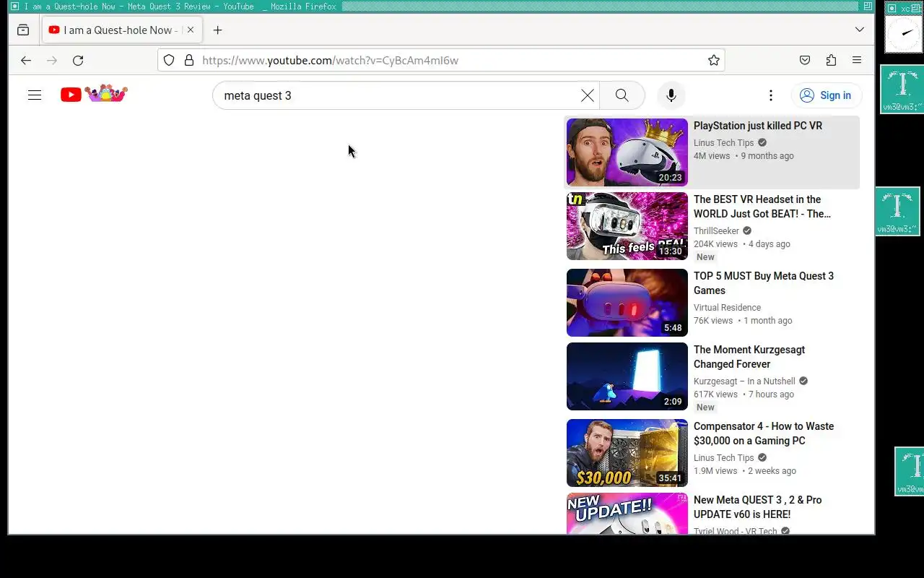Go to the YouTube home logo
Viewport: 924px width, 578px height.
pyautogui.click(x=94, y=94)
